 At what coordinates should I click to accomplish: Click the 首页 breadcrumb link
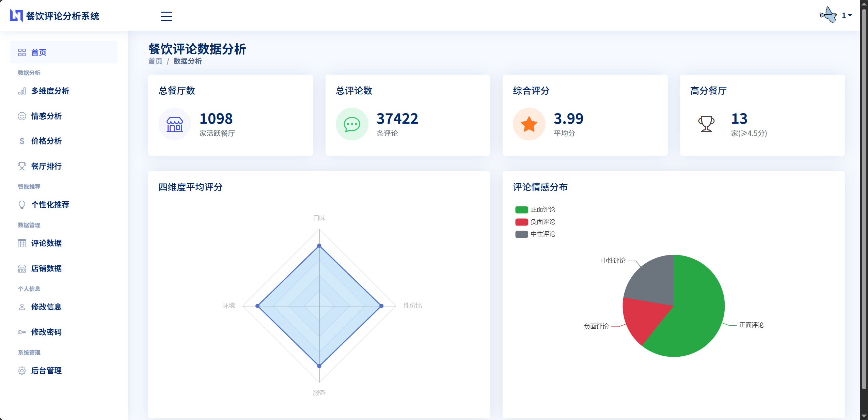[x=155, y=61]
